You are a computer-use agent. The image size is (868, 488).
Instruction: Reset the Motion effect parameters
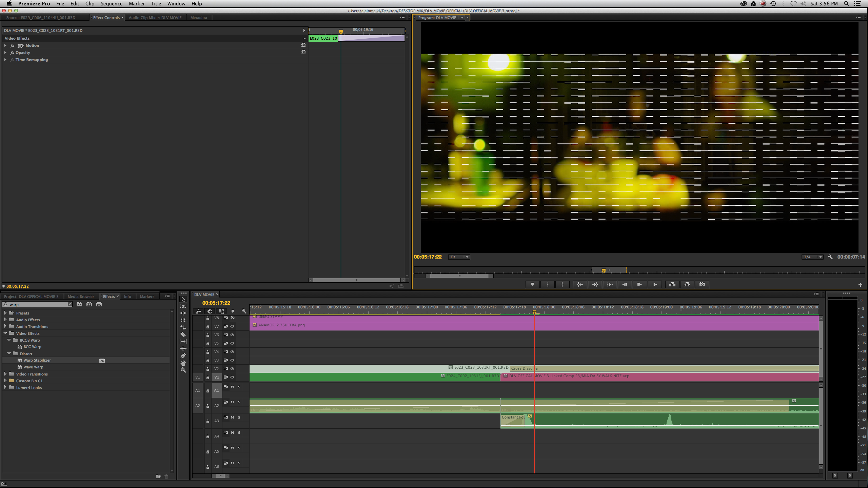click(x=303, y=45)
